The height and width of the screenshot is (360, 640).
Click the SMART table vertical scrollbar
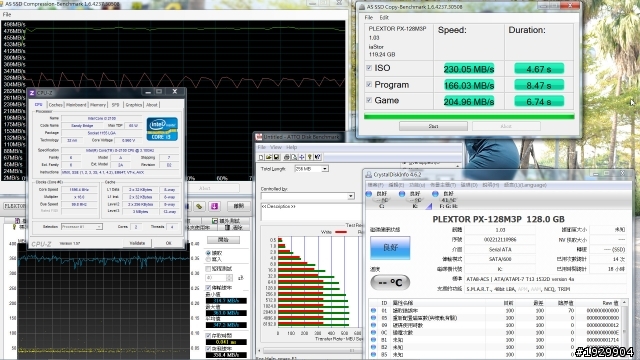coord(624,329)
